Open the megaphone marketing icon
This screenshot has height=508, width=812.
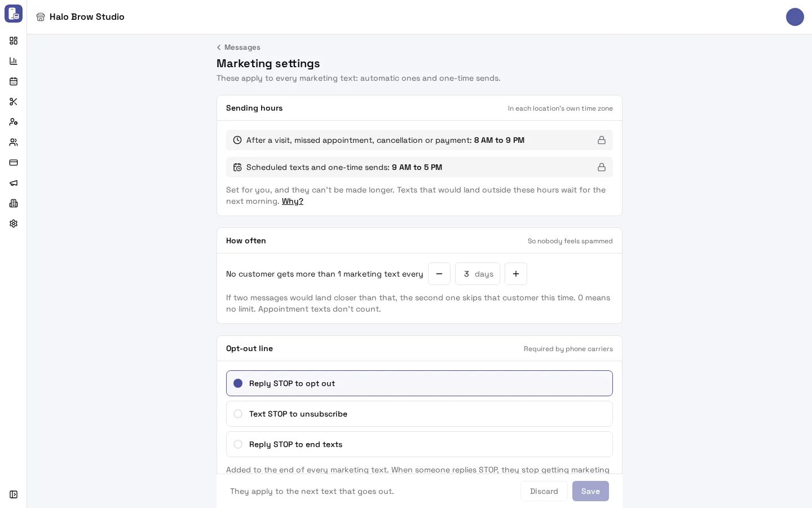pyautogui.click(x=14, y=183)
